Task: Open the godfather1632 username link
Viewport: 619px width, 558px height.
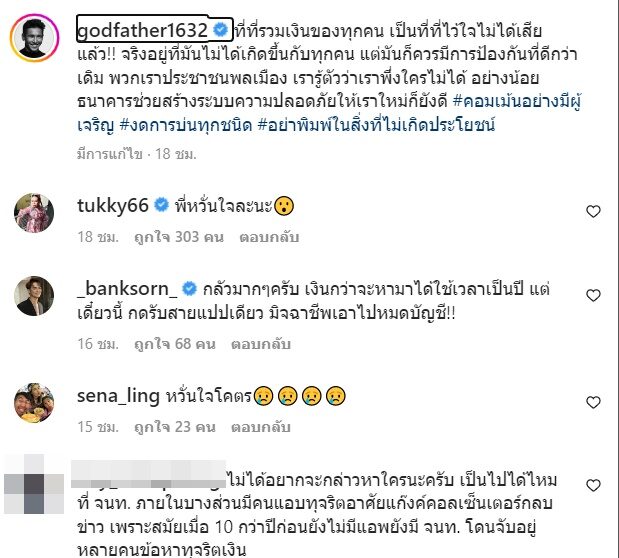Action: [142, 30]
